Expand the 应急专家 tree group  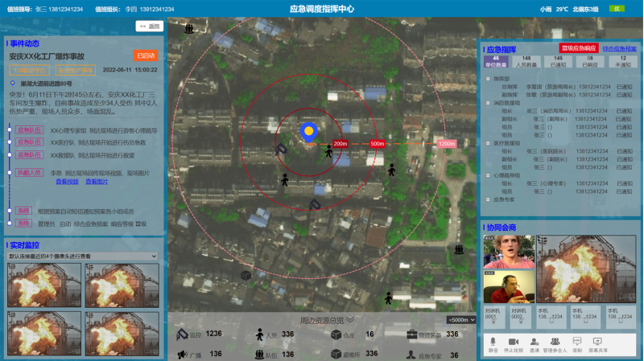(487, 199)
